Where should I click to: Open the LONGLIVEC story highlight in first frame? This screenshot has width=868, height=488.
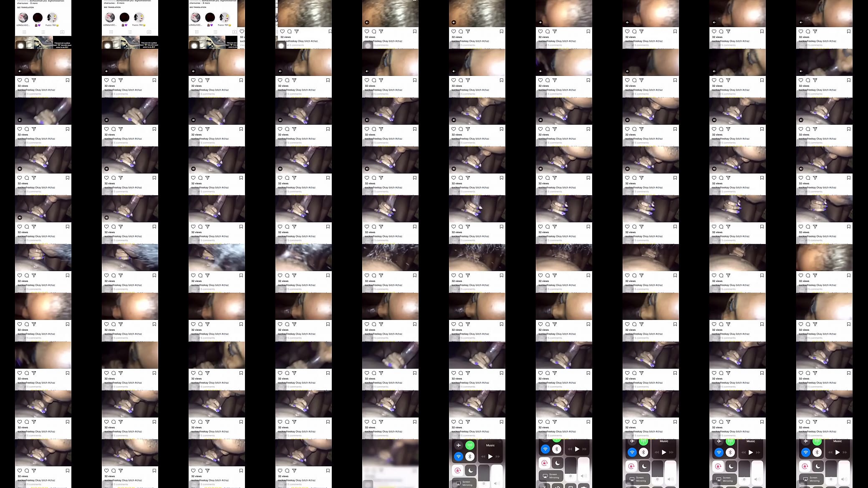[x=23, y=18]
